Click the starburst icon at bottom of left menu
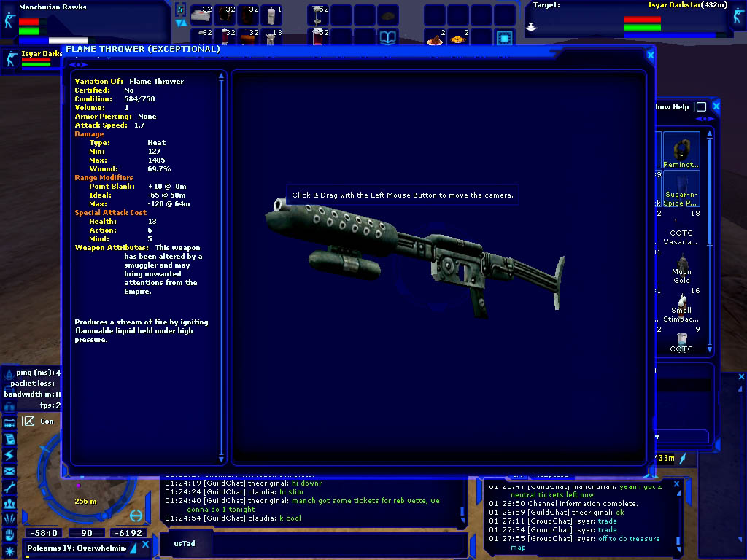Screen dimensions: 747x560 (x=9, y=551)
